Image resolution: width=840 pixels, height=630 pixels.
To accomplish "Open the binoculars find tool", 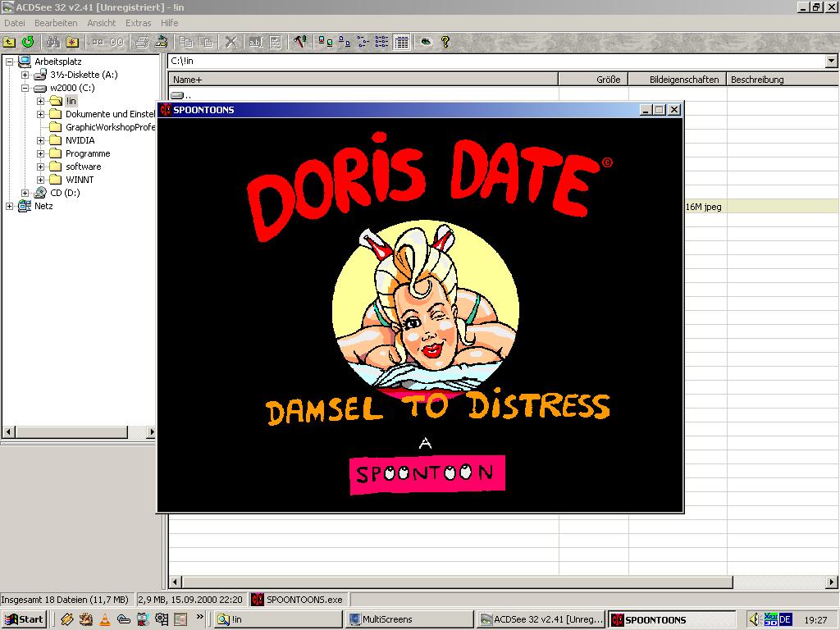I will click(x=53, y=42).
